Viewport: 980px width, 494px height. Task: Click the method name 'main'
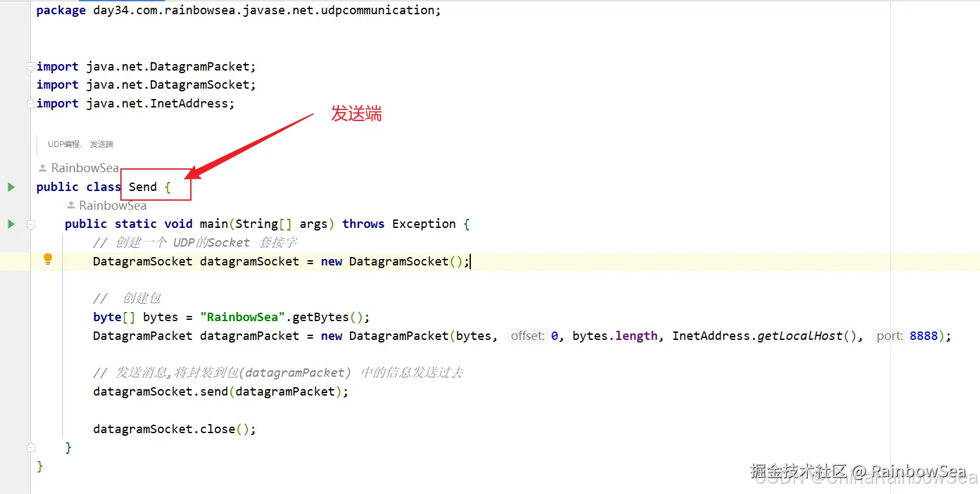click(x=213, y=224)
